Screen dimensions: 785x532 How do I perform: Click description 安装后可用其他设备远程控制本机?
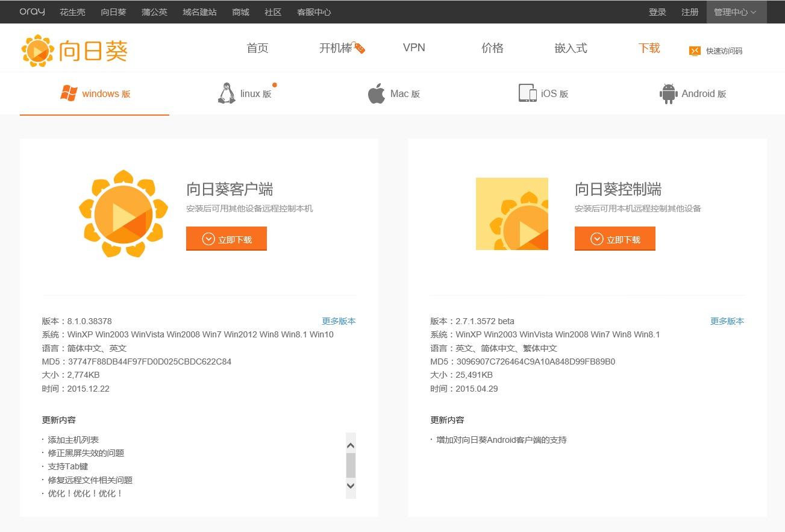[249, 208]
